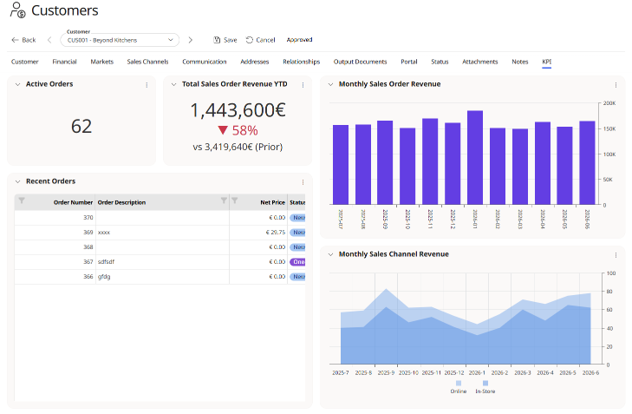The width and height of the screenshot is (632, 414).
Task: Switch to the Financial tab
Action: click(64, 62)
